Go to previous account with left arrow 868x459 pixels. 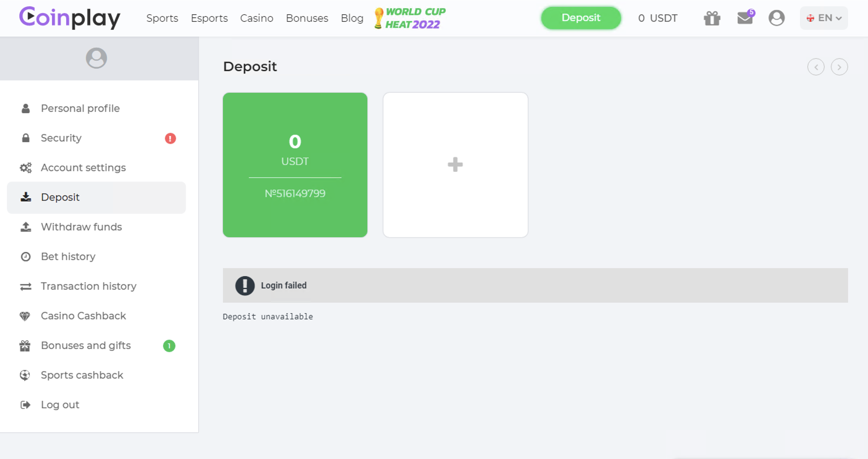pyautogui.click(x=816, y=67)
